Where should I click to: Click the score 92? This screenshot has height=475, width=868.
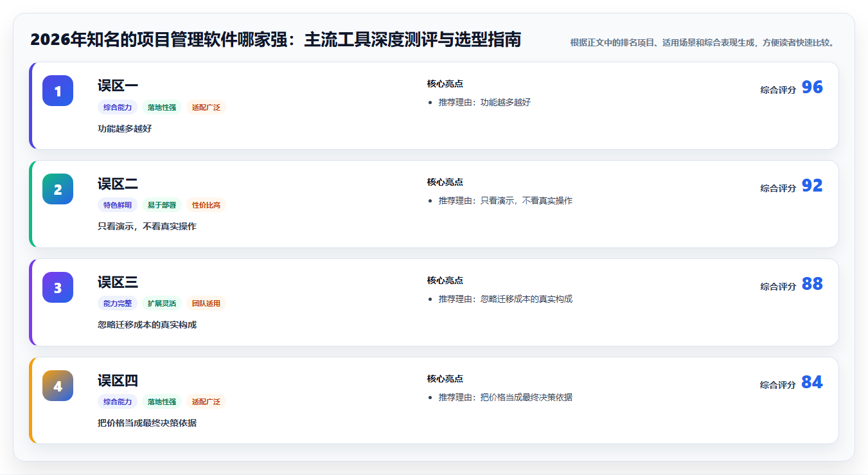pyautogui.click(x=812, y=186)
